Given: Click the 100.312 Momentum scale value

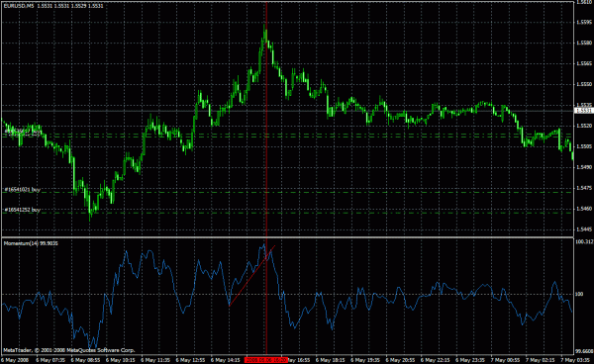Looking at the screenshot, I should [584, 241].
